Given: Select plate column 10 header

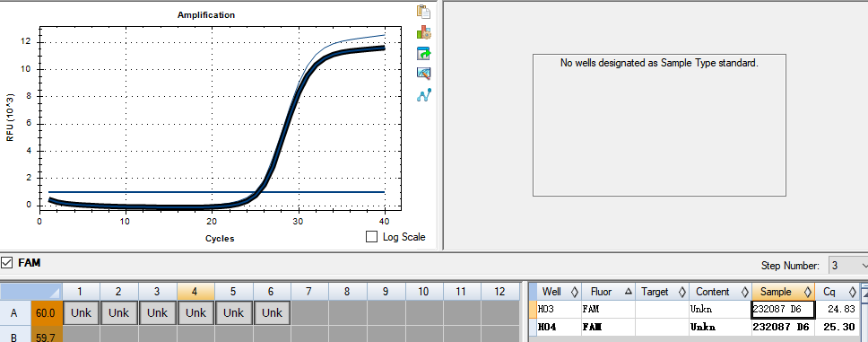Looking at the screenshot, I should [x=423, y=291].
